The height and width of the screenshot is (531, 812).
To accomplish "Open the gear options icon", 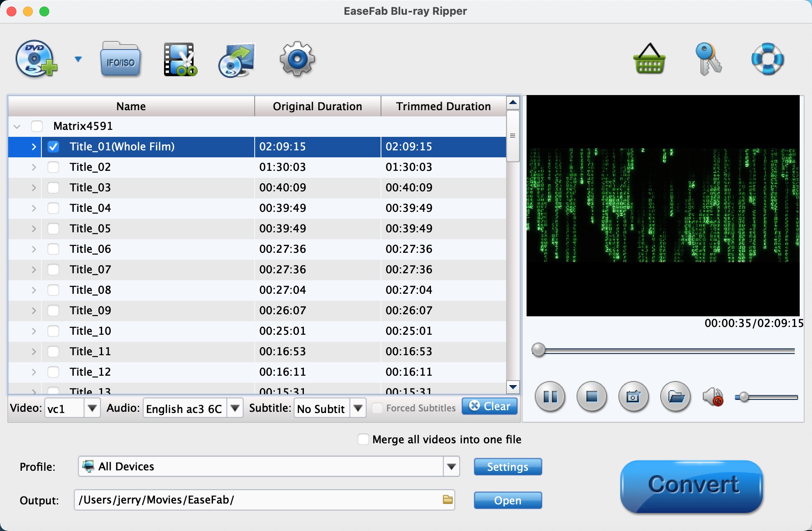I will tap(297, 59).
